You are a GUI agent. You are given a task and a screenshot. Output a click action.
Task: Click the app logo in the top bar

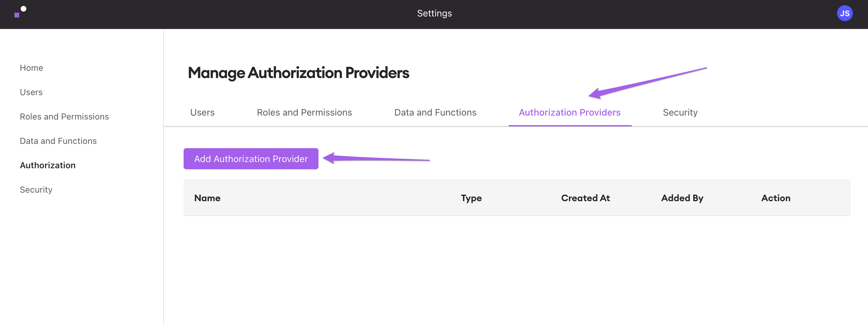[20, 12]
